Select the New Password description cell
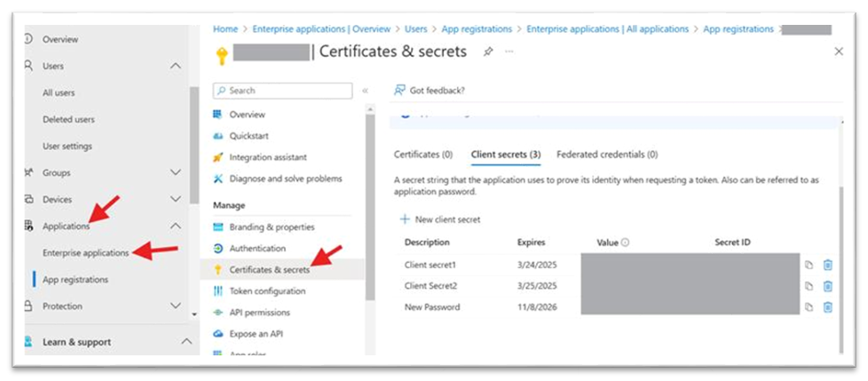 pos(432,306)
